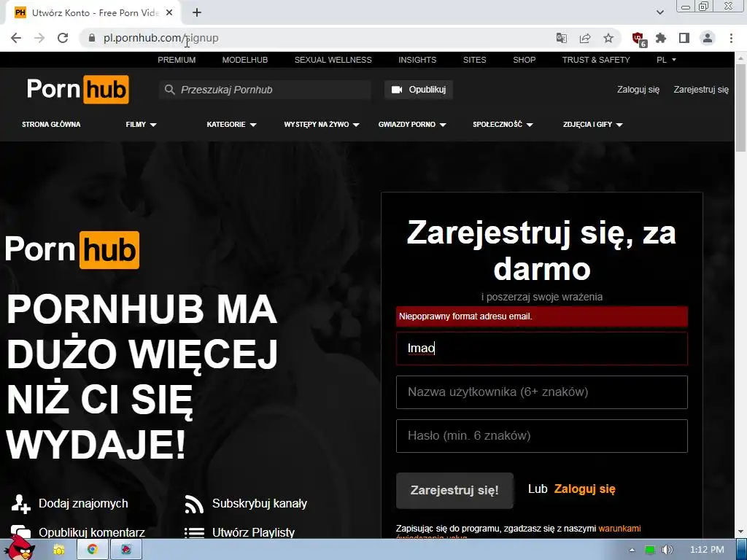
Task: Click the Hasło password field
Action: (542, 436)
